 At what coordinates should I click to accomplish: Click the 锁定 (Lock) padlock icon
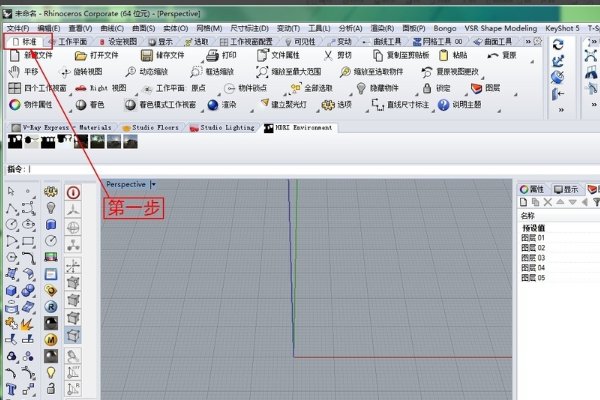tap(424, 88)
